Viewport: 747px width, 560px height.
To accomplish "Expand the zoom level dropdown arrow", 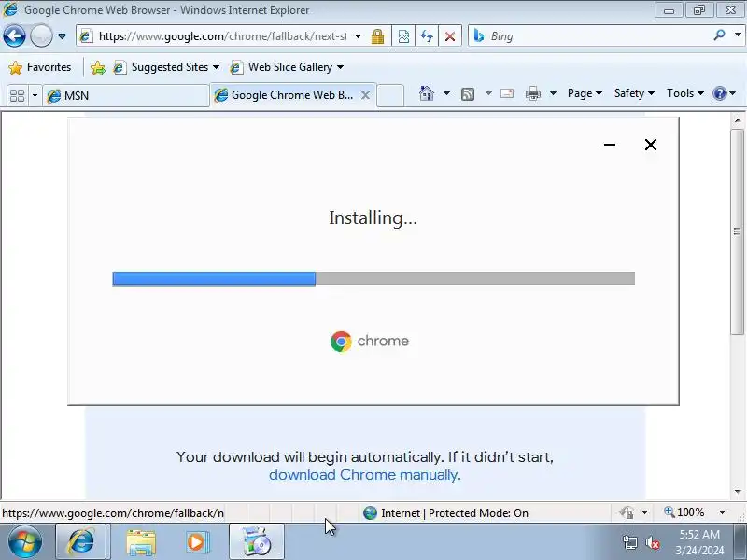I will [722, 512].
